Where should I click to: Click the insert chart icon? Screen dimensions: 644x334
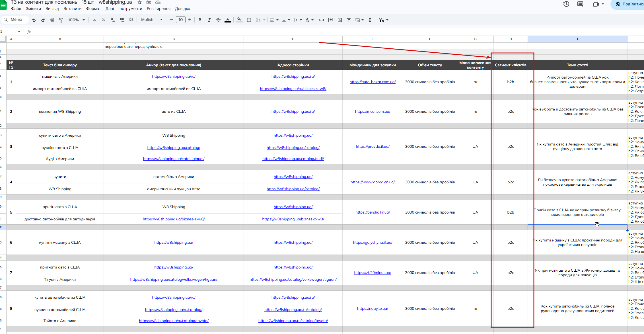(x=340, y=20)
